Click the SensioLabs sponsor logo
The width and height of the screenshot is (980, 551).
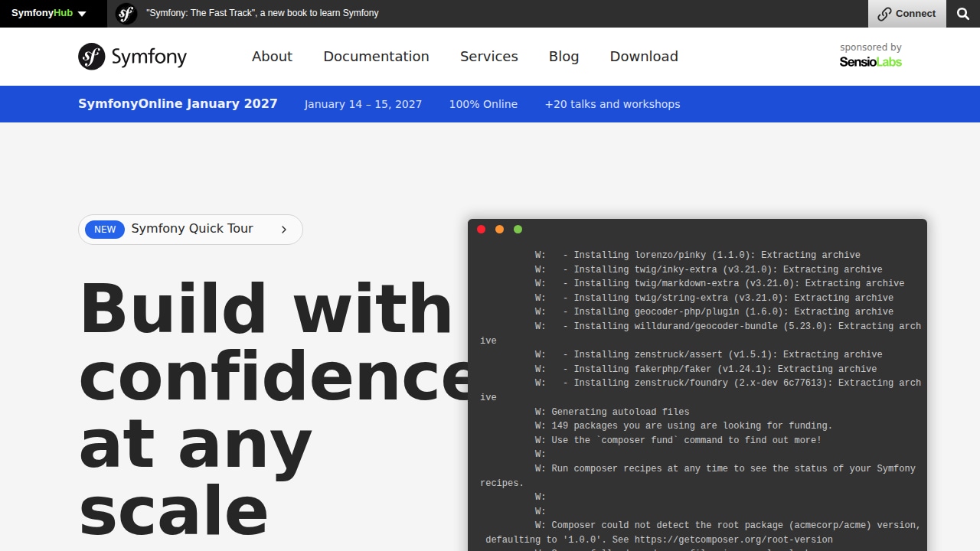[x=871, y=62]
